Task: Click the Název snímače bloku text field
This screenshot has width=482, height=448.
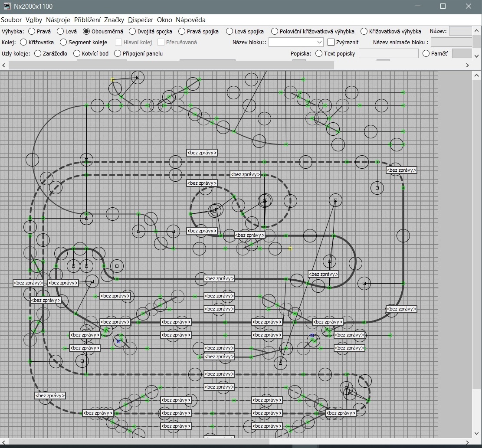Action: point(451,43)
